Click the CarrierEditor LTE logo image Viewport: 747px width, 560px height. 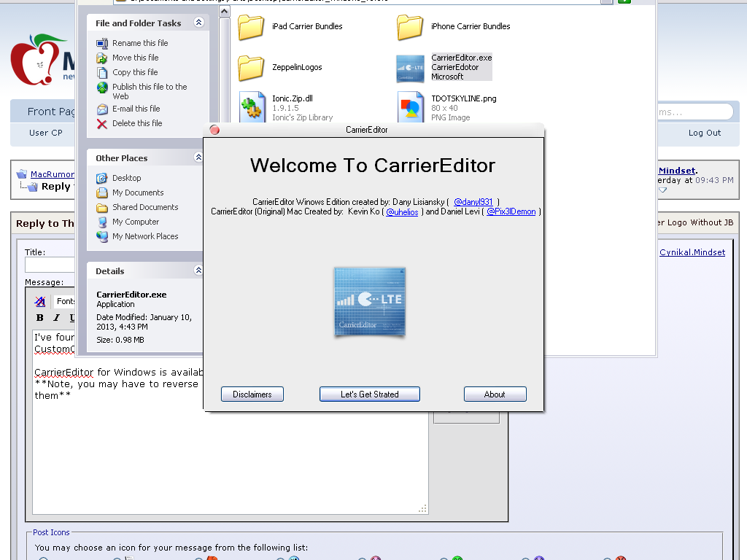click(x=370, y=302)
